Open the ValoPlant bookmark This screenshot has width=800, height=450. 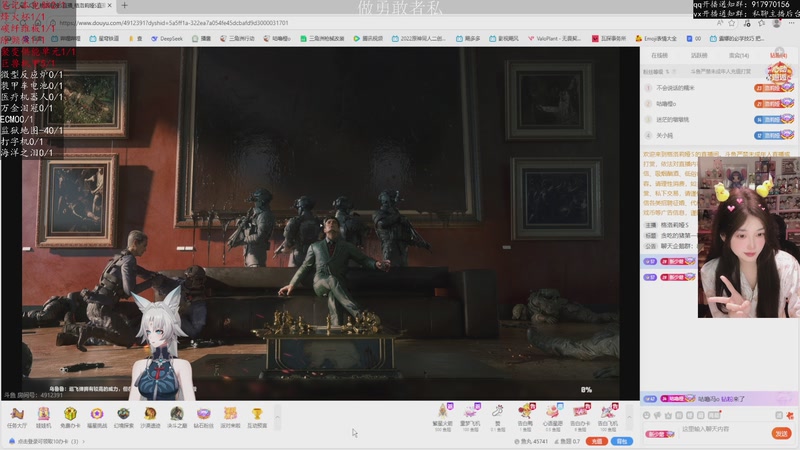[555, 38]
